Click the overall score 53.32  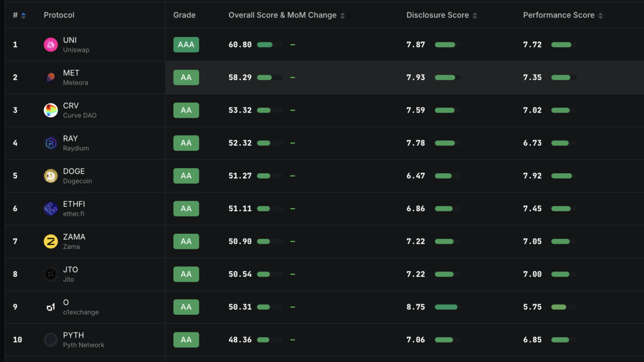[x=240, y=110]
